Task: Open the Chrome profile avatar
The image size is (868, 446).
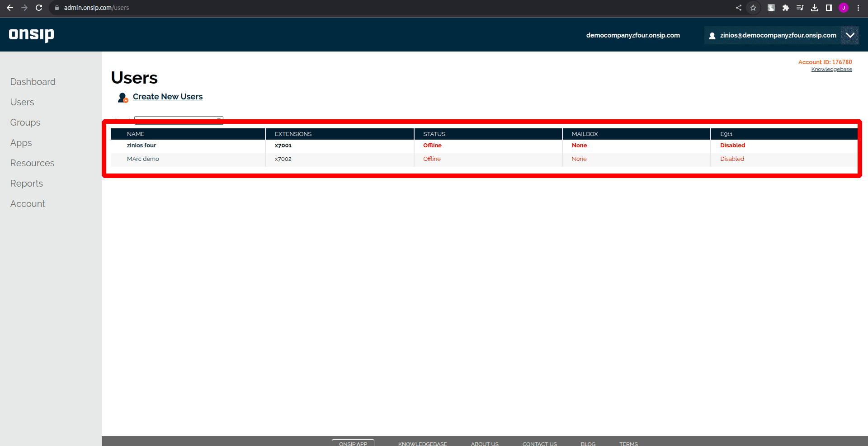Action: (844, 8)
